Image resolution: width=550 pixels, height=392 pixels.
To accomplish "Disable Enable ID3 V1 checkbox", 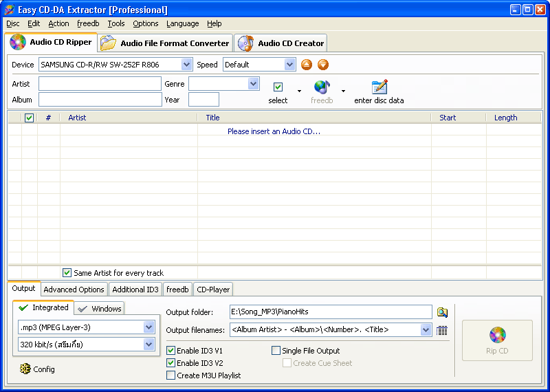I will (x=170, y=351).
